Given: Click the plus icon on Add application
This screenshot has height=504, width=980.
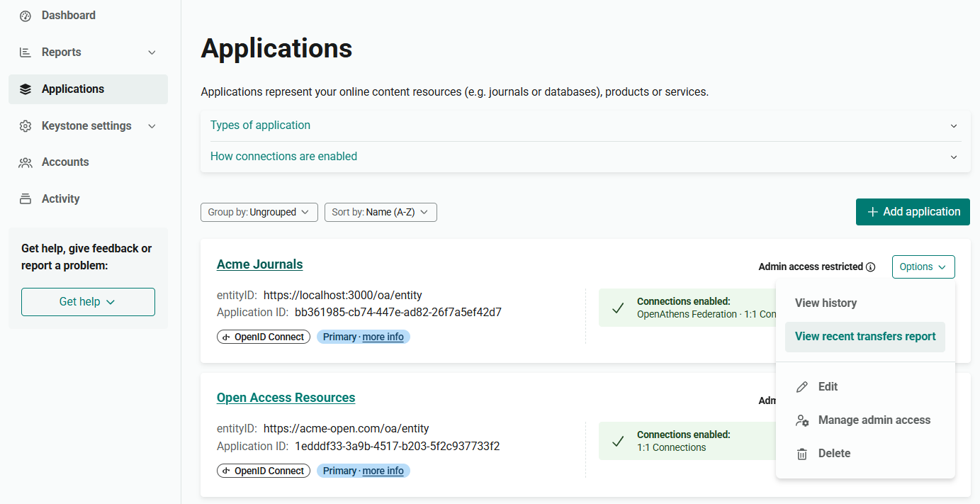Looking at the screenshot, I should pos(872,212).
